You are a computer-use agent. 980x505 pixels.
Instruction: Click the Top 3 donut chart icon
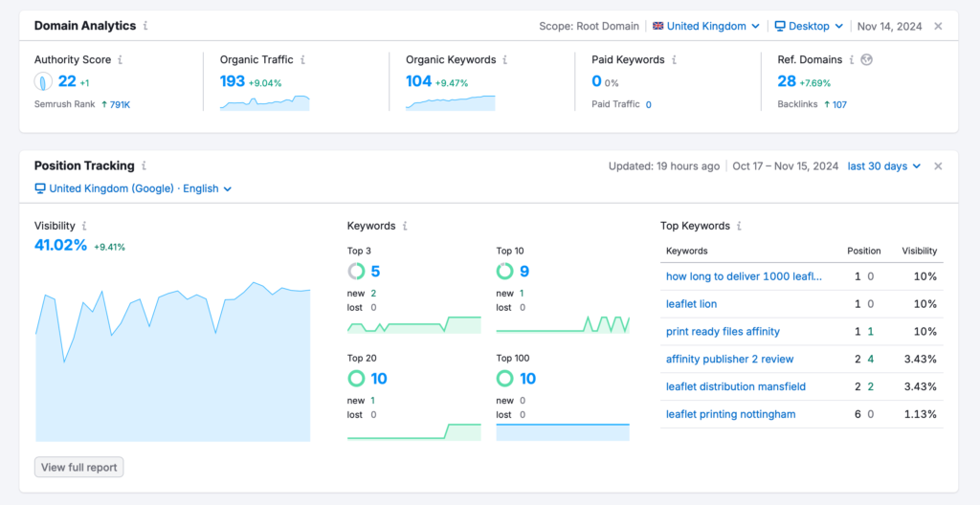(x=356, y=272)
